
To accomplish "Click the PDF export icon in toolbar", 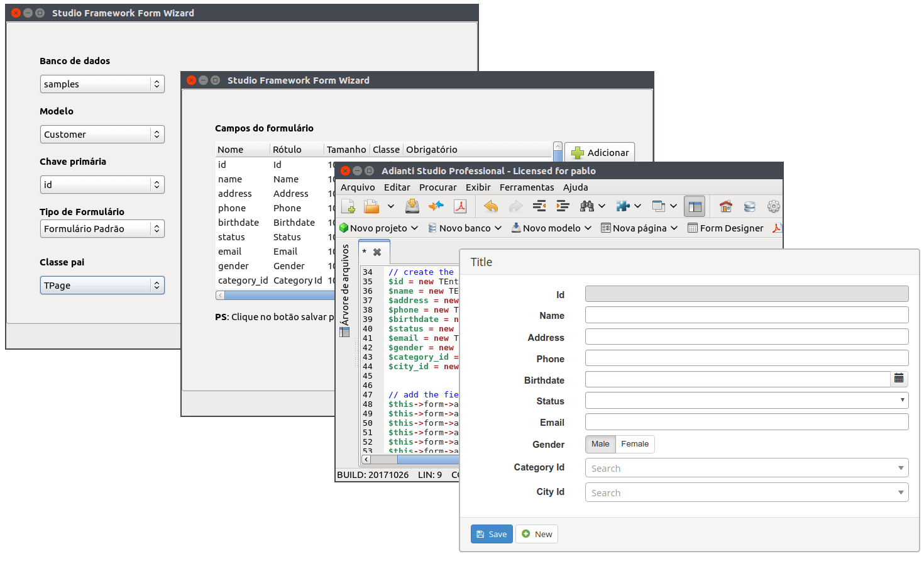I will [460, 206].
